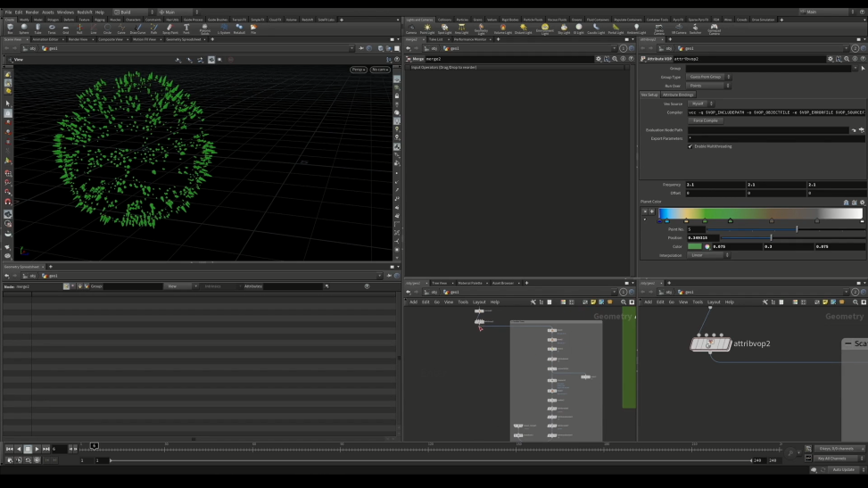Switch to the Attribute Bindings tab
This screenshot has width=868, height=488.
click(678, 95)
